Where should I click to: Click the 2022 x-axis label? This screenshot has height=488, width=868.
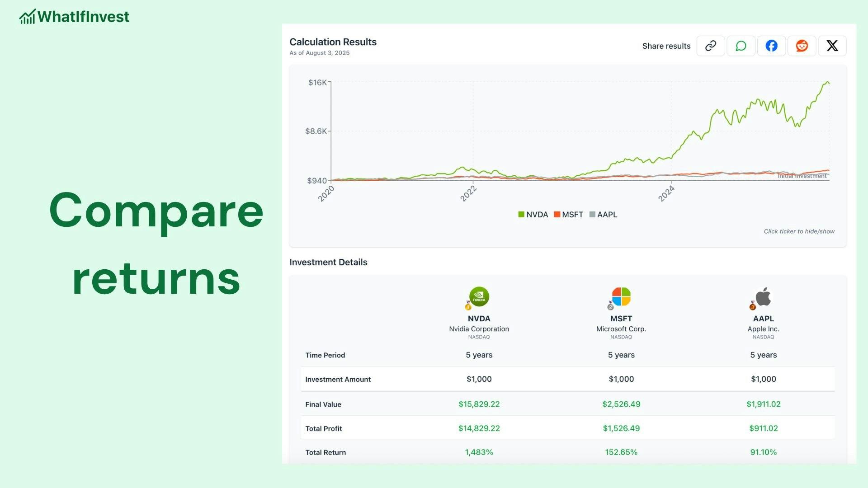click(x=468, y=193)
